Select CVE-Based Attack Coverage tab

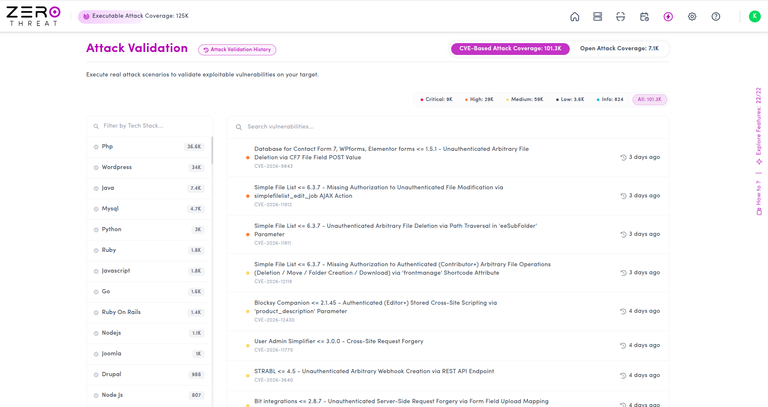point(510,48)
